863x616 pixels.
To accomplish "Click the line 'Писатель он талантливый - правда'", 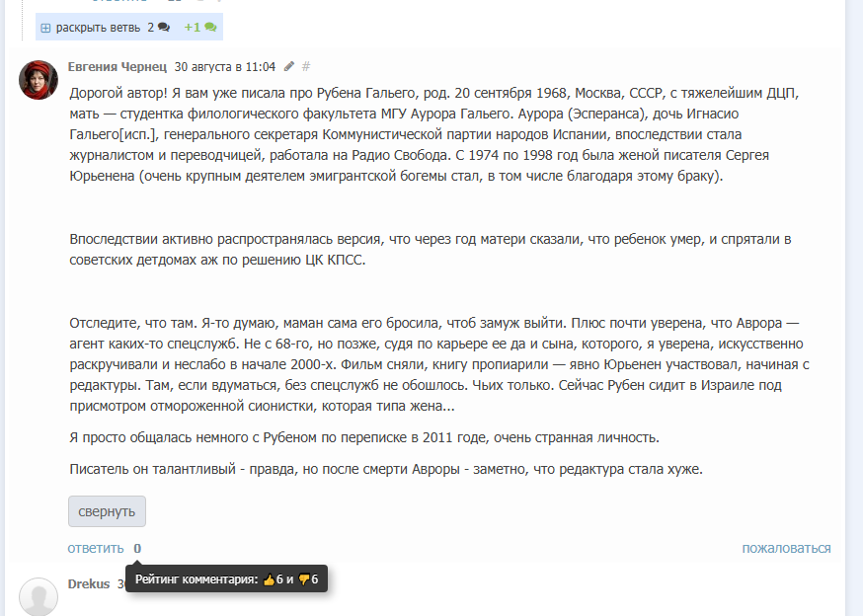I will [386, 469].
